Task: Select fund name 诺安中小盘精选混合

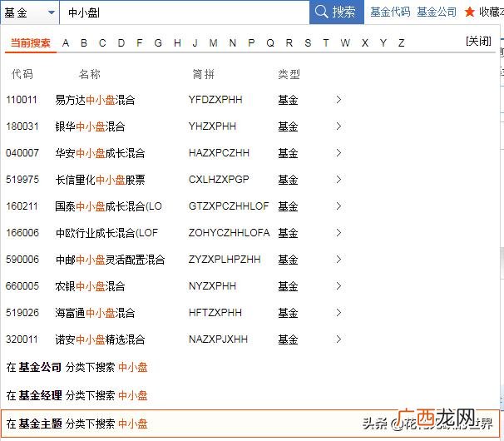Action: coord(100,339)
